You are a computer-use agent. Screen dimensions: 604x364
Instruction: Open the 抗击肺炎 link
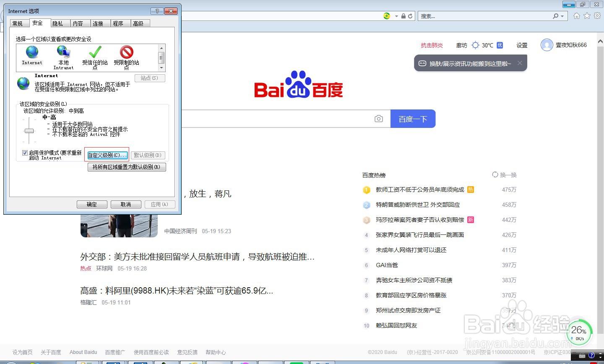click(432, 45)
